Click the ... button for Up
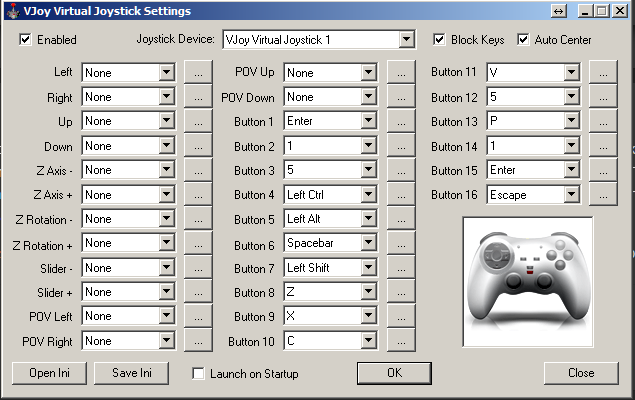Viewport: 635px width, 400px height. [198, 121]
